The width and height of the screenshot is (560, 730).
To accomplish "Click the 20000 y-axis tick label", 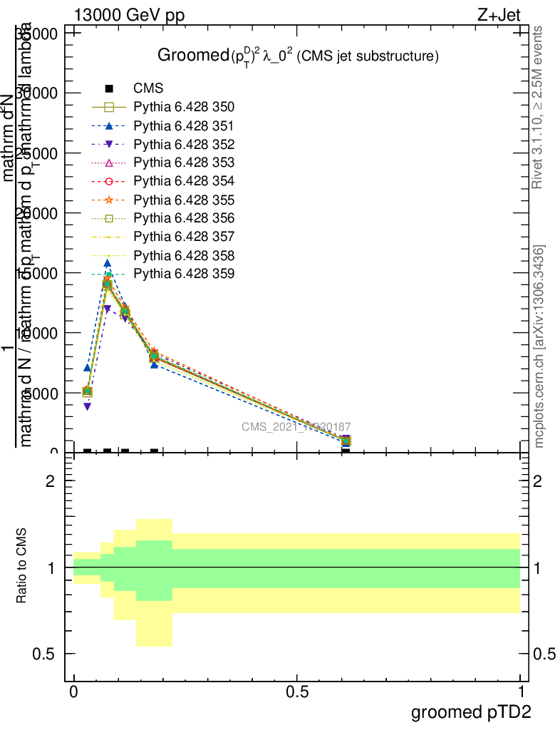I will [x=36, y=214].
